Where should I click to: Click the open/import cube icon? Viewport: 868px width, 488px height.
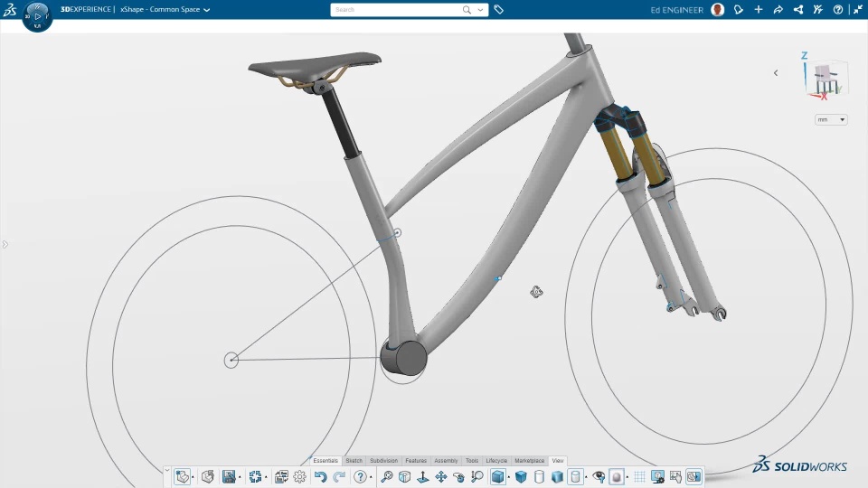coord(208,476)
